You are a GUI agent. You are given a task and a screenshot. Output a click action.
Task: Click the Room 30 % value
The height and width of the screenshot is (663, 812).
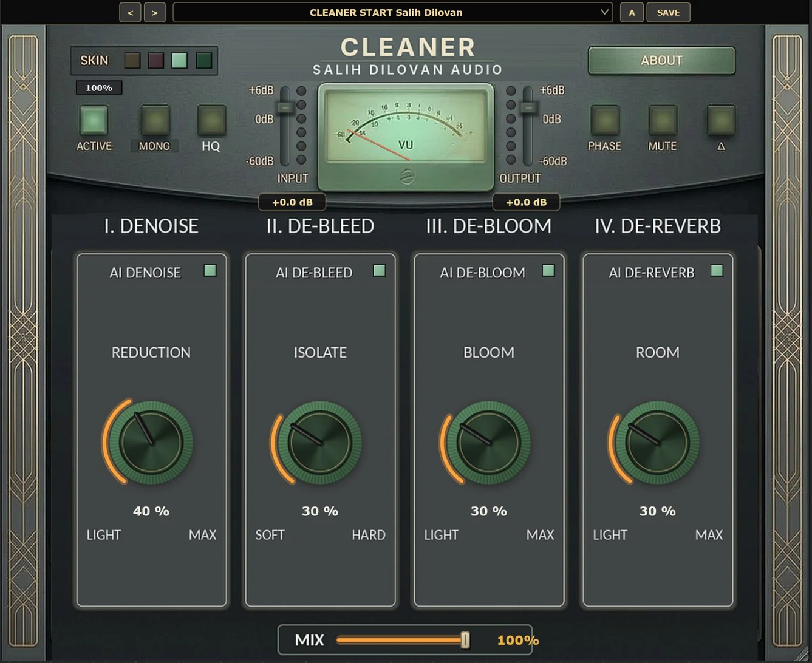(658, 511)
